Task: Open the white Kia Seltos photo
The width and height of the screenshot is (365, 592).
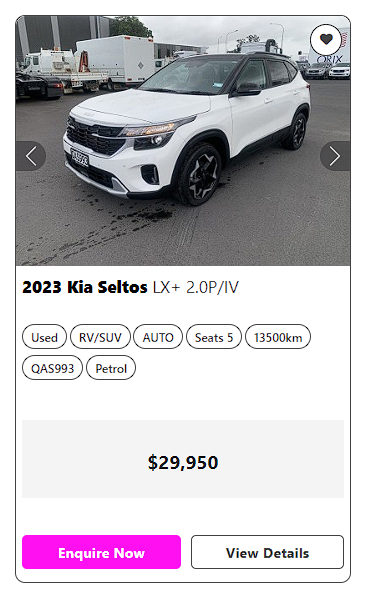Action: 183,141
